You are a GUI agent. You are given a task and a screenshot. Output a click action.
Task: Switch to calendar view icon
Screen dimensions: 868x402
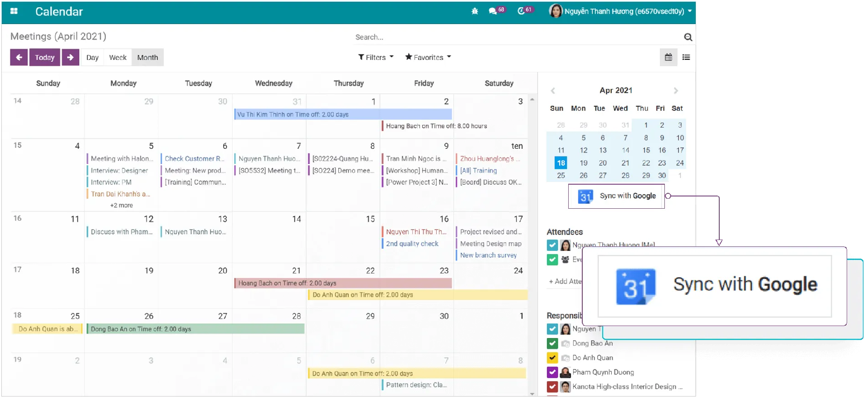click(668, 57)
